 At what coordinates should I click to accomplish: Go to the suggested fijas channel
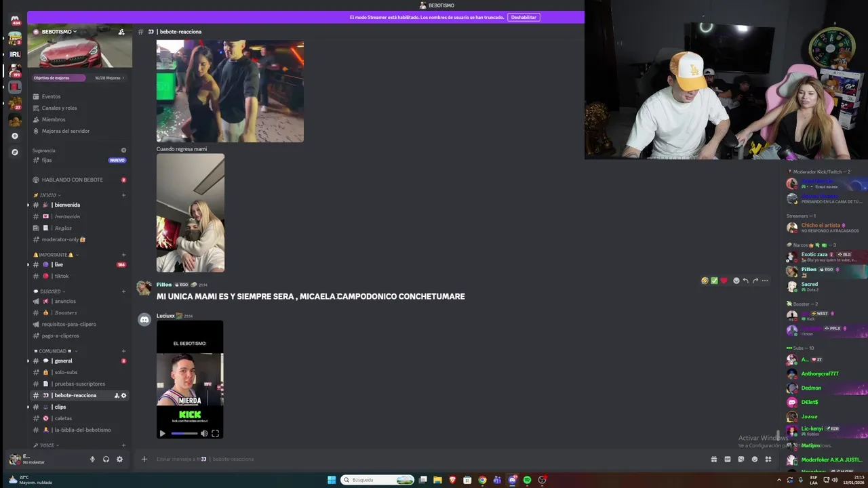79,160
